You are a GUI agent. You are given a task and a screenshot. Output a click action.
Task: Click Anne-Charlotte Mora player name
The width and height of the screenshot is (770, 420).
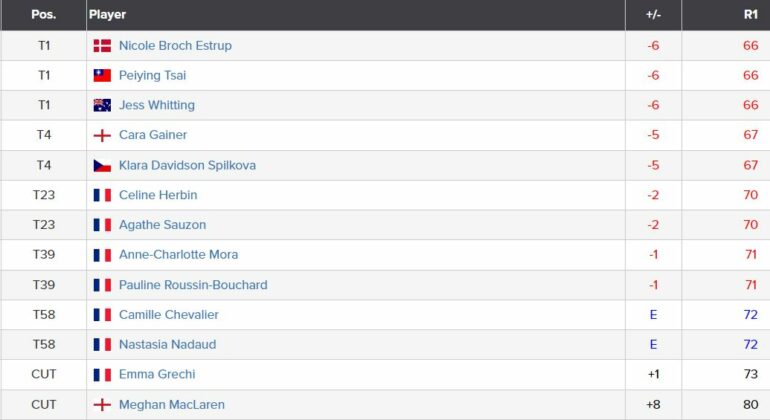tap(178, 254)
